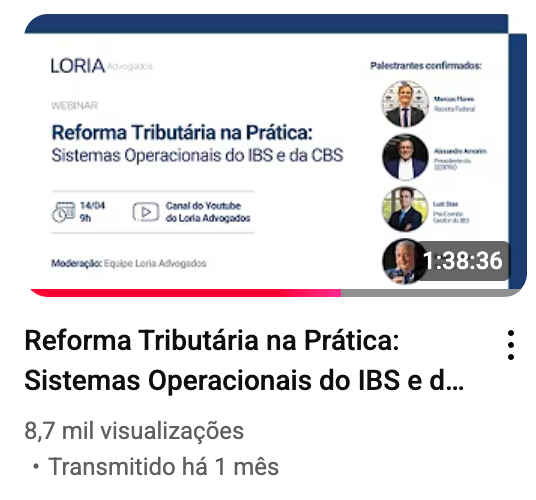
Task: Click the bottom speaker photo next to duration
Action: [402, 261]
